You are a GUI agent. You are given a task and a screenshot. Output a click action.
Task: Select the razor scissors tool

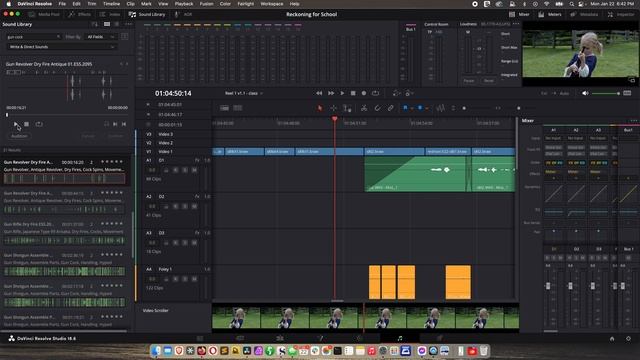click(364, 108)
